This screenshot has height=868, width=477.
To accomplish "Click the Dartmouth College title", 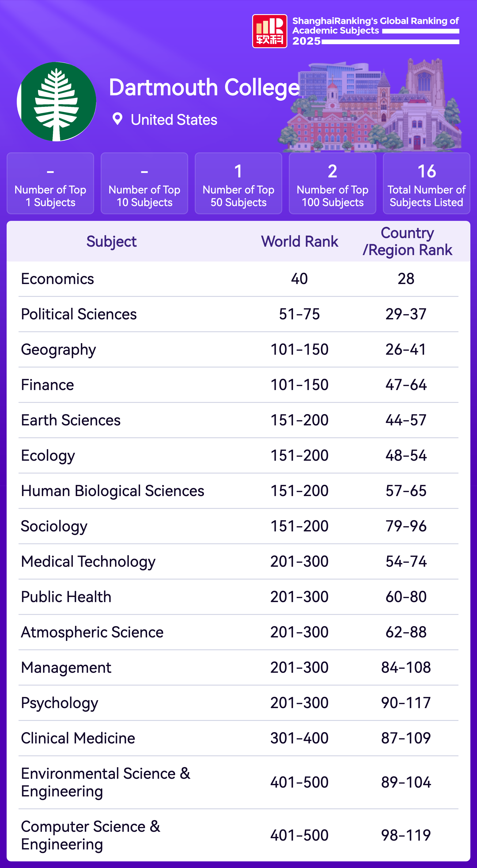I will tap(204, 88).
